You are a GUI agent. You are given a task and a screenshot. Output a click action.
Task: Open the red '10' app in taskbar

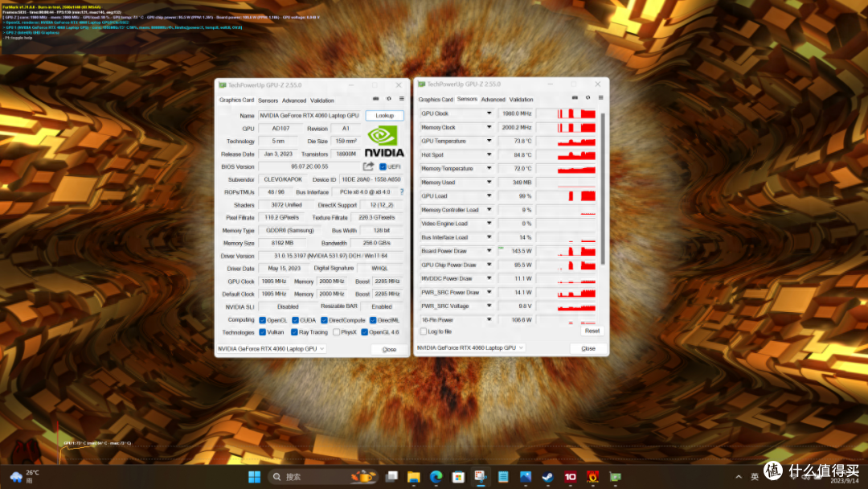click(x=570, y=477)
